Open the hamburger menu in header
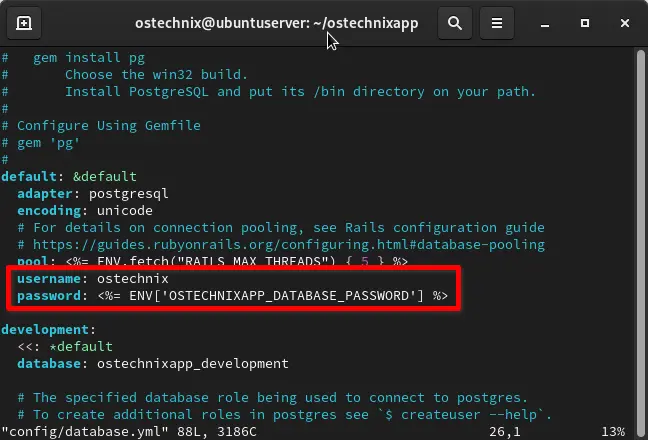Image resolution: width=648 pixels, height=440 pixels. (x=496, y=22)
